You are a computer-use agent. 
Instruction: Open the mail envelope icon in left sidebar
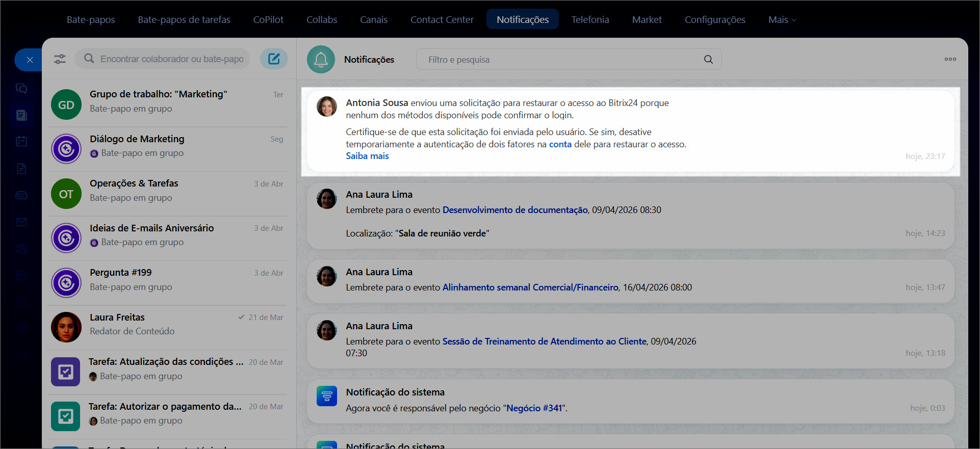pos(21,222)
